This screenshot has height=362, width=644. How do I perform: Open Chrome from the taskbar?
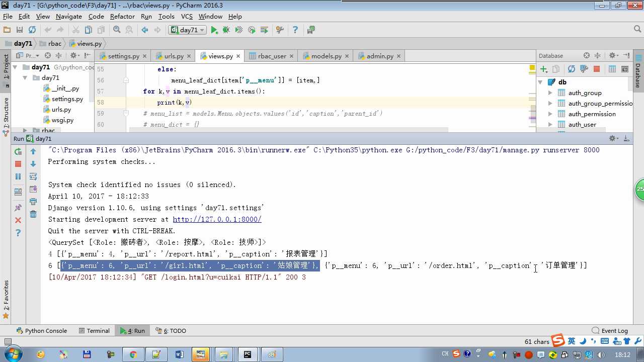(x=133, y=354)
